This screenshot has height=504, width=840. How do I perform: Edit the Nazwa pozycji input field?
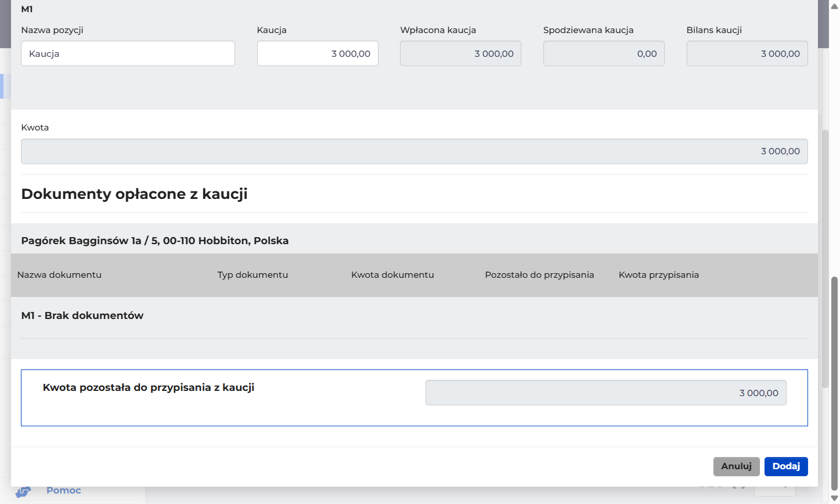128,53
